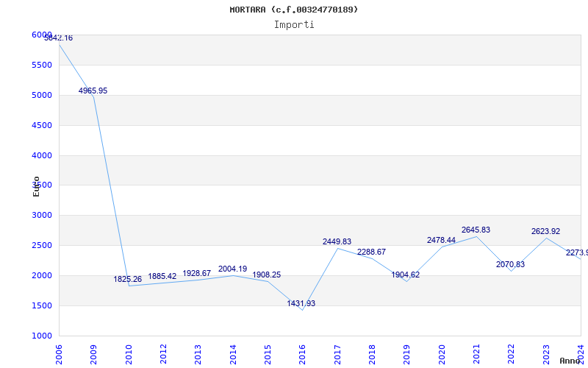Select the 1885.42 data label
The image size is (588, 368).
click(162, 277)
